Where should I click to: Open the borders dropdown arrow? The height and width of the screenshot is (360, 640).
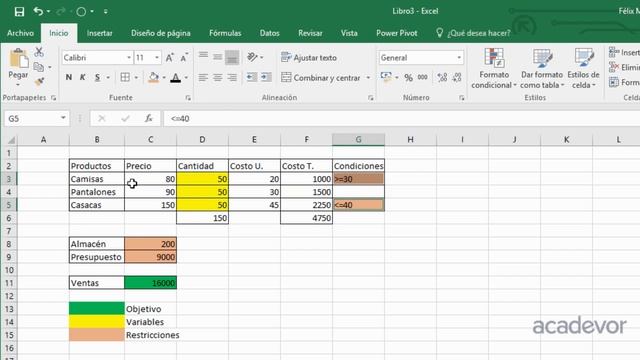pyautogui.click(x=136, y=77)
